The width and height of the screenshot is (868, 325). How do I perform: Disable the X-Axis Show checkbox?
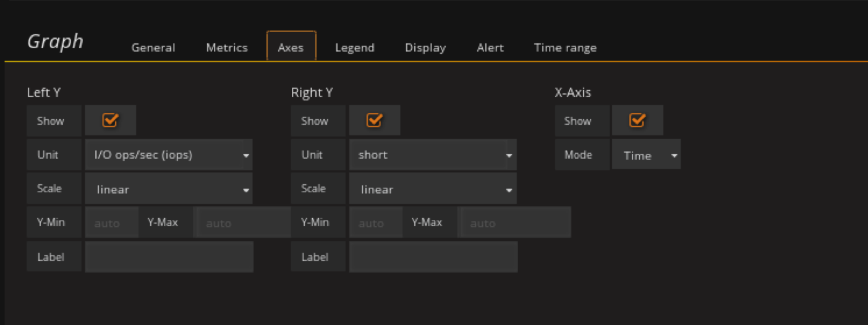coord(637,120)
